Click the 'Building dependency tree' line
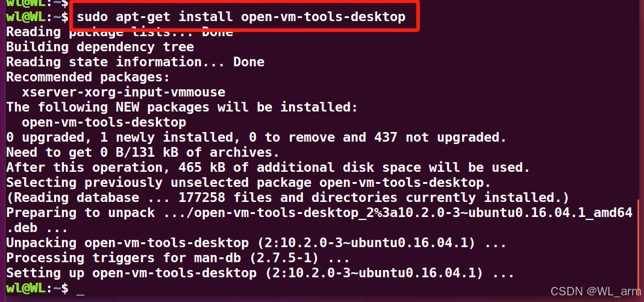Screen dimensions: 644x302 100,47
